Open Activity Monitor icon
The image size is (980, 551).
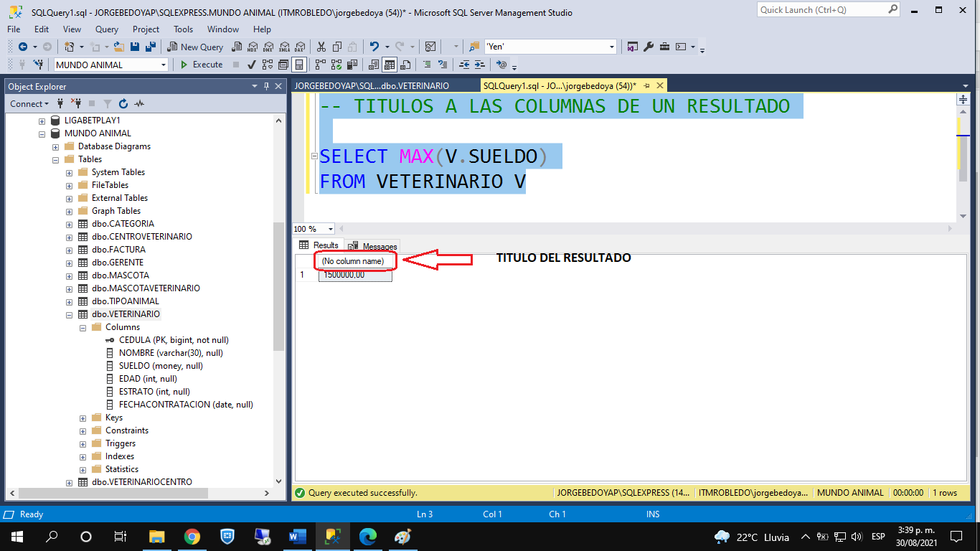pos(430,47)
